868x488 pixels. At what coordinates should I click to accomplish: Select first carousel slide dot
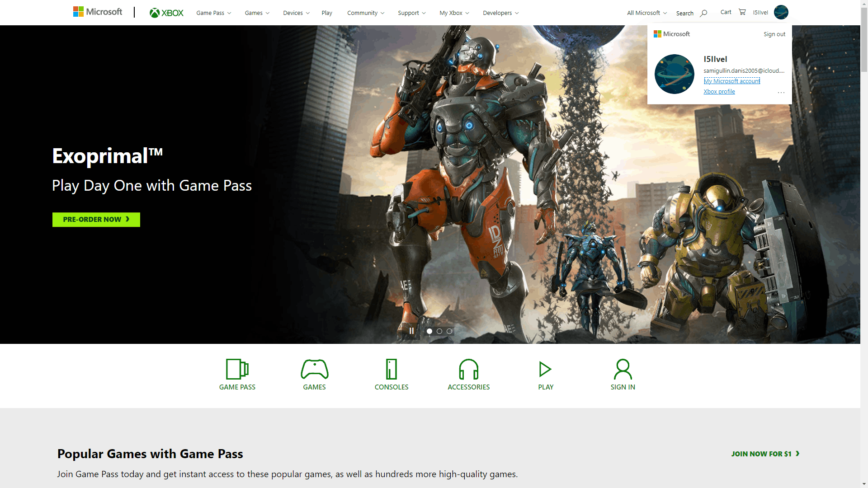429,331
